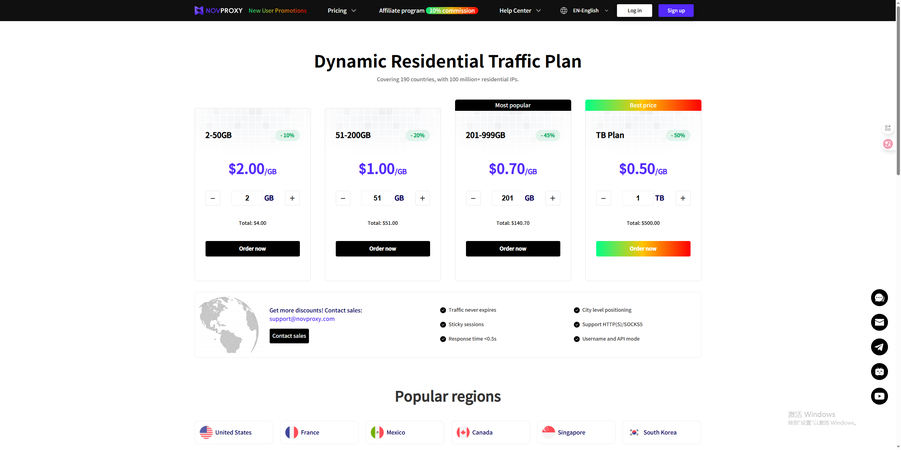This screenshot has width=901, height=450.
Task: Increase TB quantity on TB Plan
Action: [683, 198]
